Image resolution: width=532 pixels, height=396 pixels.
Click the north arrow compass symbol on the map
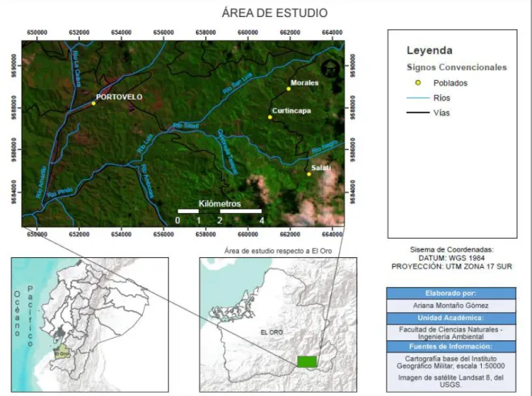(330, 68)
